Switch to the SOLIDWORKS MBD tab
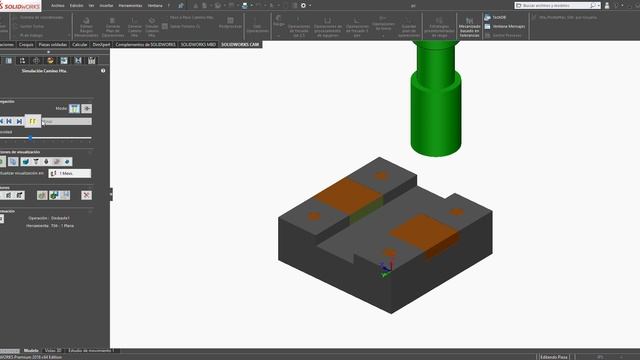Screen dimensions: 640x360 [198, 44]
